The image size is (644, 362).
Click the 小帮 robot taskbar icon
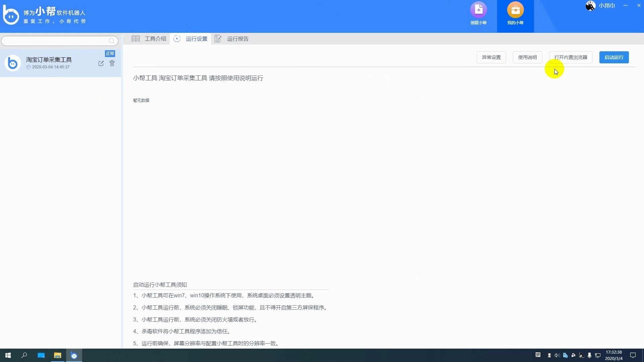pos(74,355)
